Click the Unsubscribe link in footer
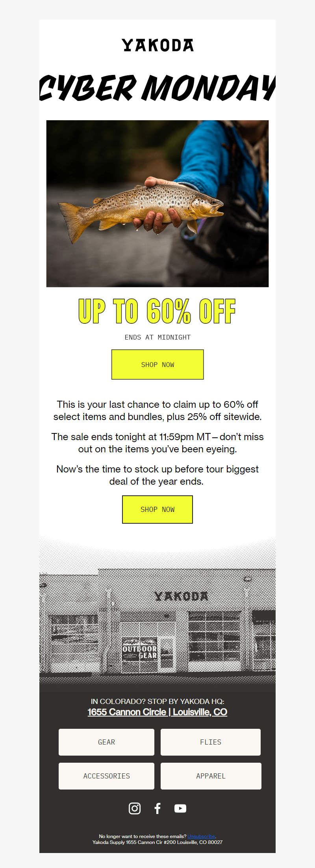 pos(201,836)
